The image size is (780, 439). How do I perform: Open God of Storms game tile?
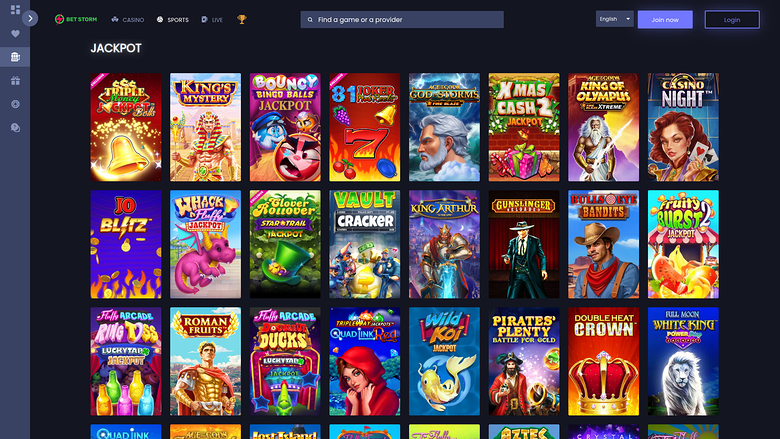pos(444,127)
